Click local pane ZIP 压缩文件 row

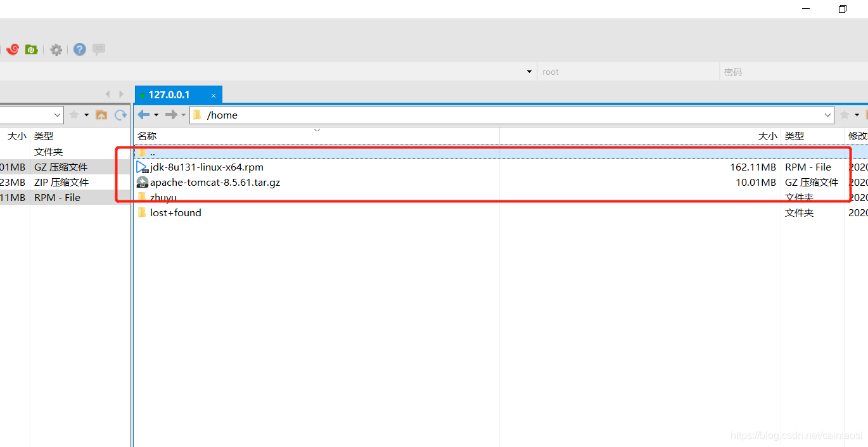tap(65, 183)
